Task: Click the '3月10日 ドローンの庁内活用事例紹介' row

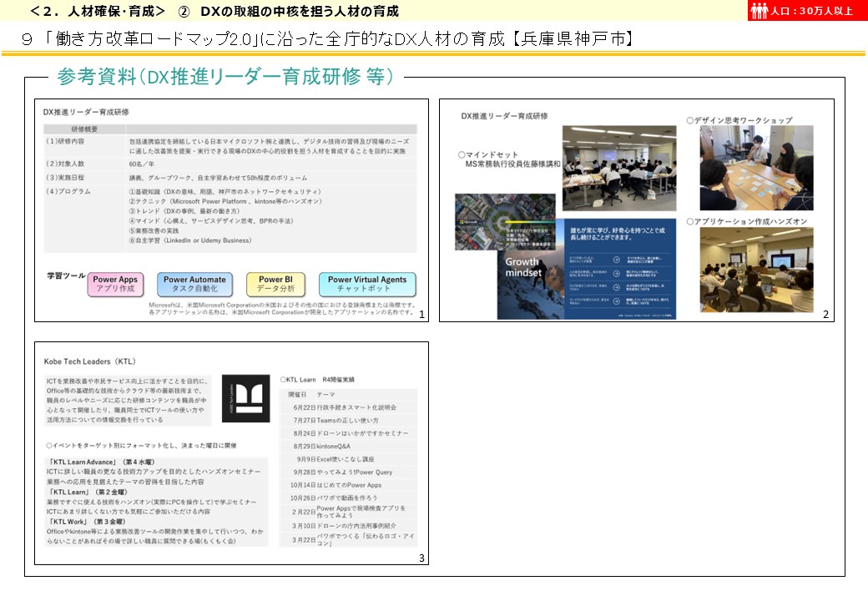Action: (349, 526)
